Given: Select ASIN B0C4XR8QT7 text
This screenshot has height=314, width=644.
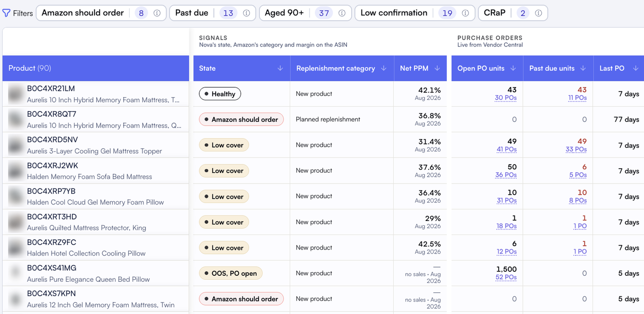Looking at the screenshot, I should coord(52,114).
